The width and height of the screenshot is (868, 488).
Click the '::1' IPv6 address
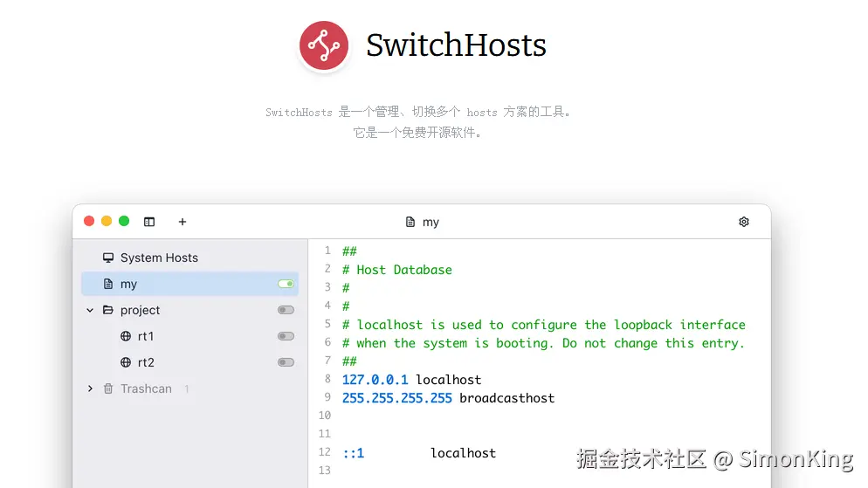[353, 454]
